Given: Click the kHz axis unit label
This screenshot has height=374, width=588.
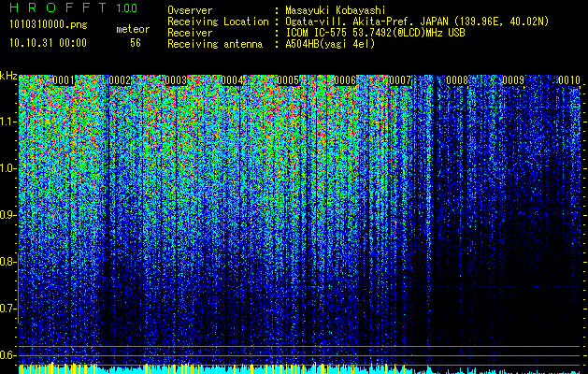Looking at the screenshot, I should point(8,76).
